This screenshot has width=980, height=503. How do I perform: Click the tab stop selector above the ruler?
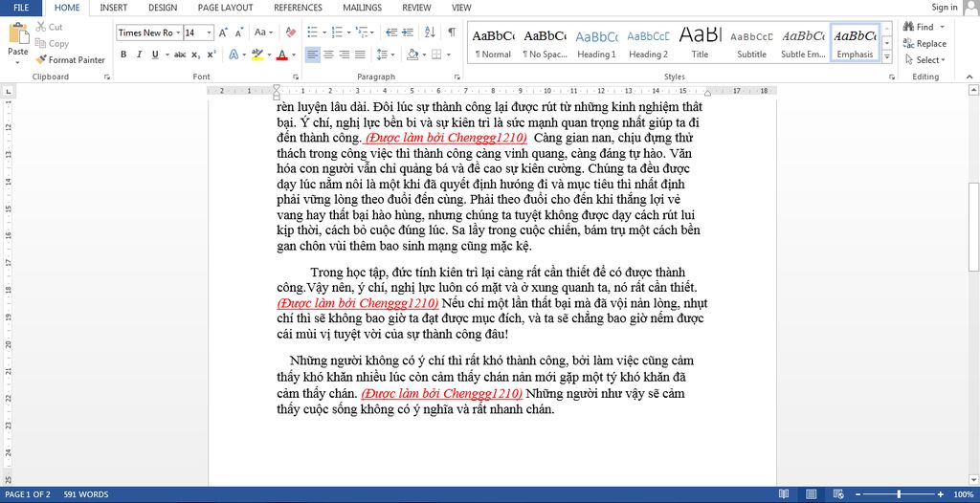(x=8, y=91)
